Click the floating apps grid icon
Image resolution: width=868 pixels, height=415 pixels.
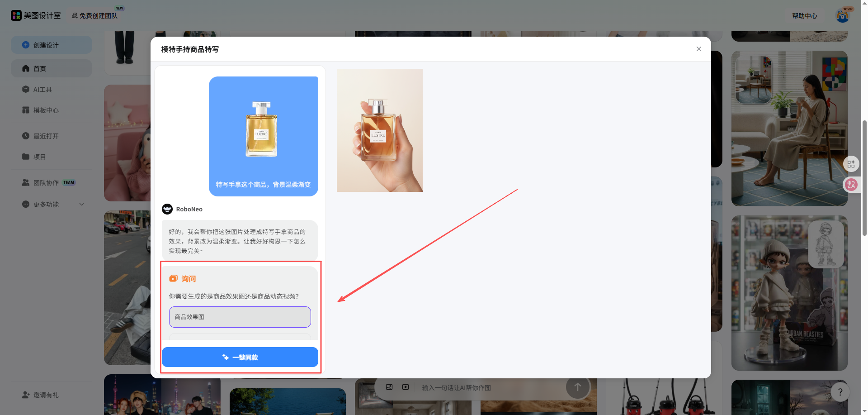click(851, 164)
